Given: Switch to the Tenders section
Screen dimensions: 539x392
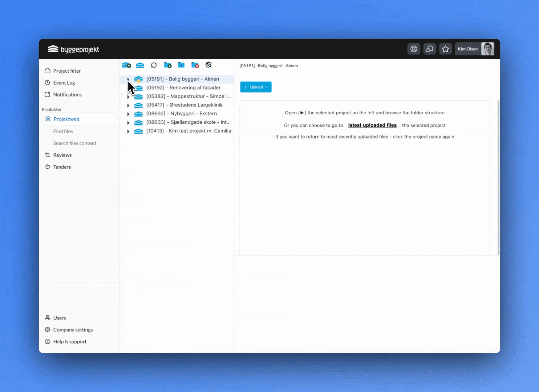Looking at the screenshot, I should pos(62,167).
